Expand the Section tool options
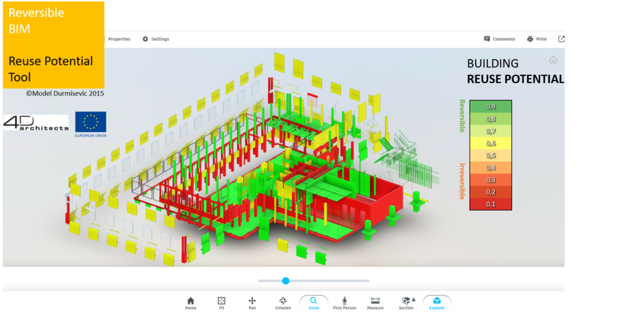644x315 pixels. pyautogui.click(x=413, y=299)
